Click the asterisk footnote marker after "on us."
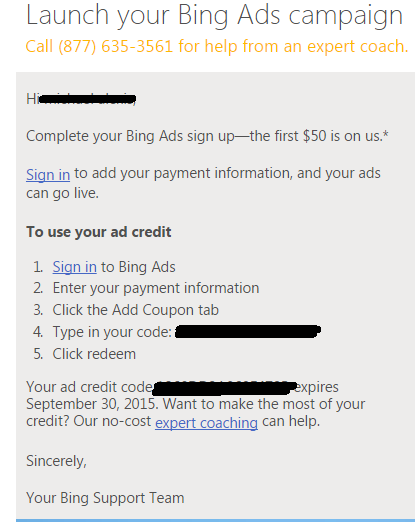The width and height of the screenshot is (415, 522). (386, 134)
